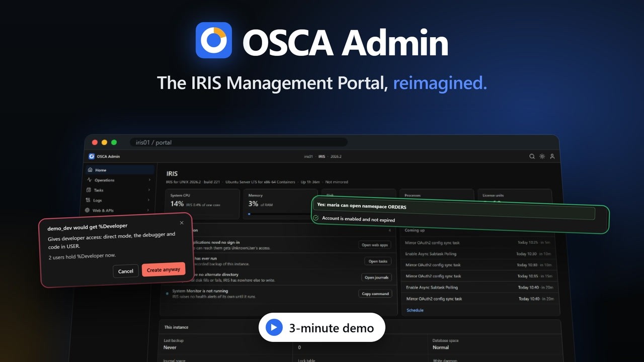Click the OSCA Admin logo in the portal header
The height and width of the screenshot is (362, 644).
tap(92, 156)
